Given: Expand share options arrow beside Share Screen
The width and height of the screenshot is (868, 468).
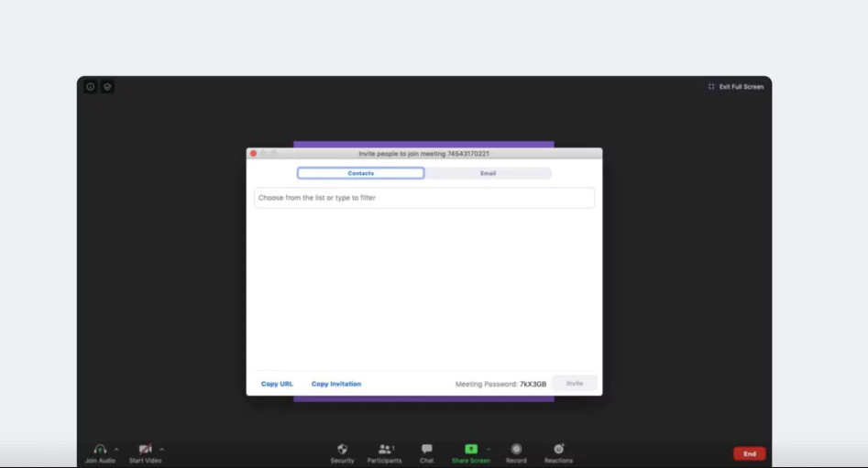Looking at the screenshot, I should click(x=489, y=449).
